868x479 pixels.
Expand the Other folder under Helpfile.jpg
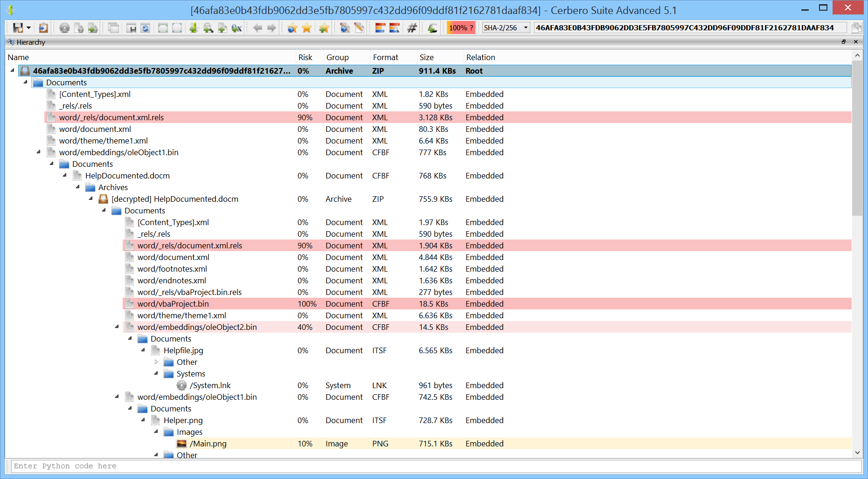coord(156,362)
